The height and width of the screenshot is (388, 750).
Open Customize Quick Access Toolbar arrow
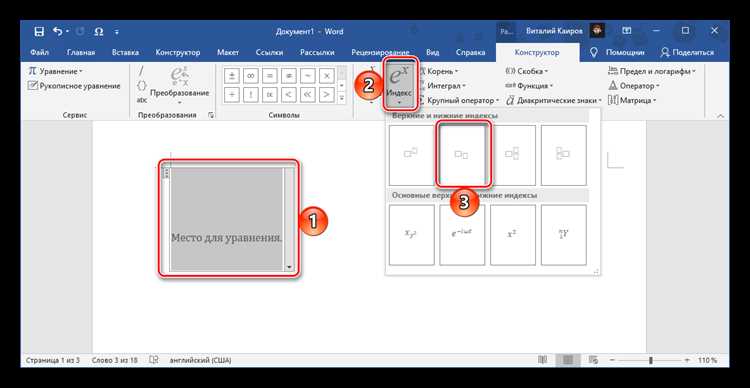pos(116,32)
